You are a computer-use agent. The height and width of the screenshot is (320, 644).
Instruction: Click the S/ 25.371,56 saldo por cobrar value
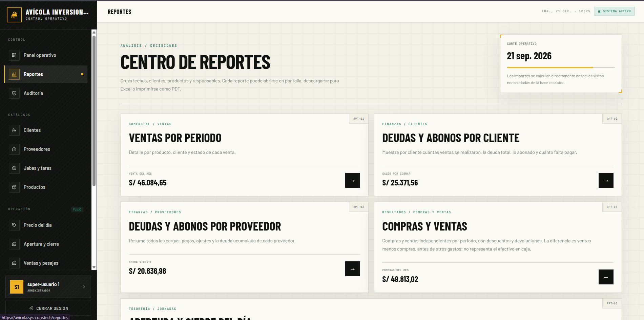pos(400,183)
